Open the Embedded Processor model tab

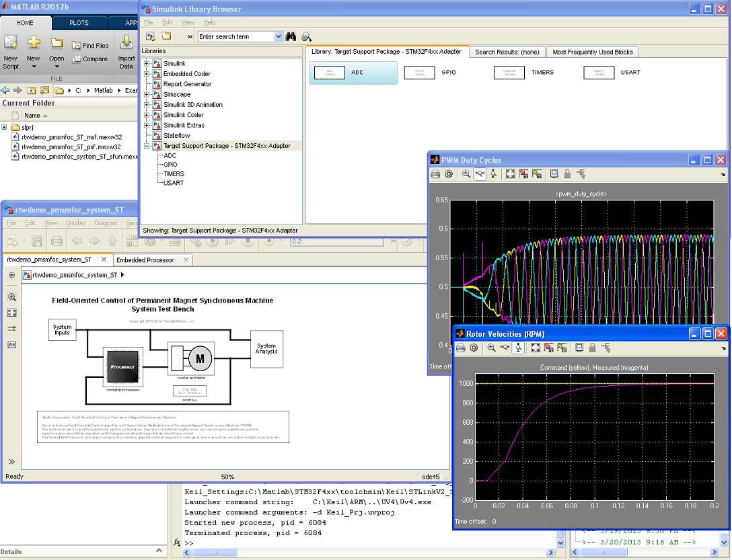point(145,260)
